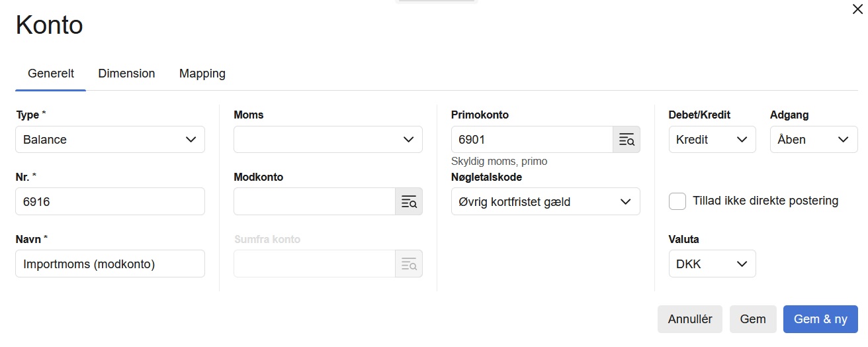Expand the Nøgletalskode dropdown
868x347 pixels.
click(545, 202)
